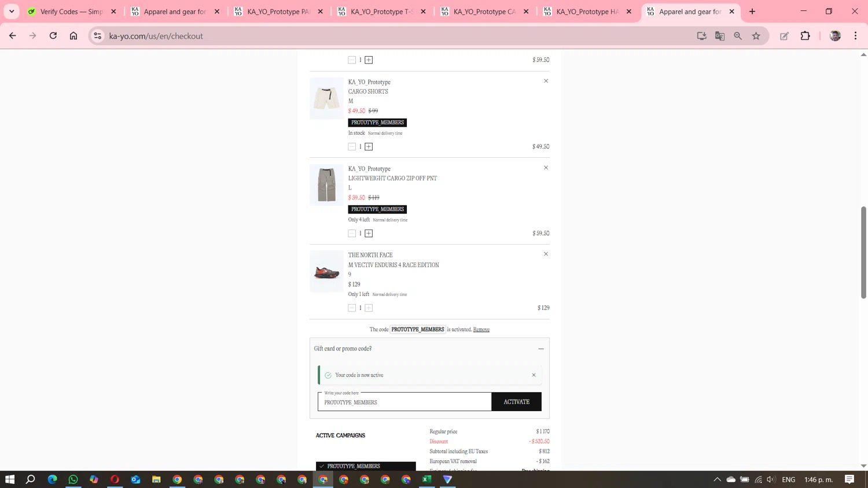The height and width of the screenshot is (488, 868).
Task: Click the CARGO SHORTS product name
Action: (x=368, y=91)
